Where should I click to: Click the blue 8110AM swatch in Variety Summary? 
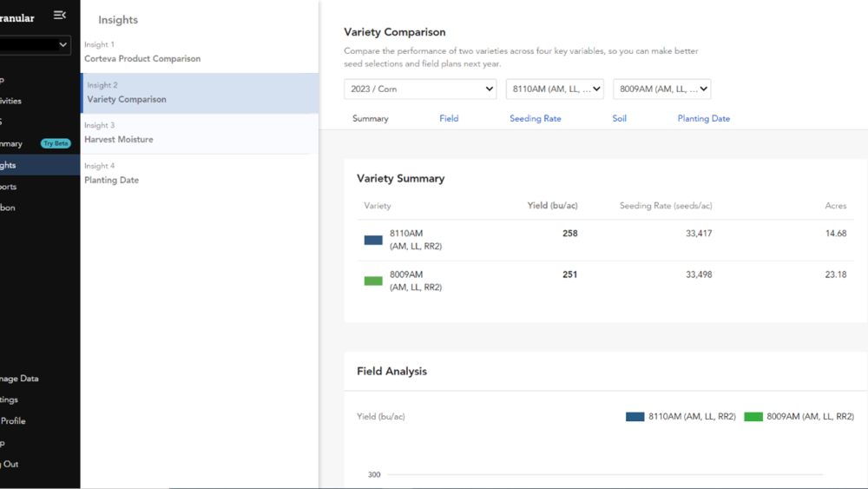(373, 240)
